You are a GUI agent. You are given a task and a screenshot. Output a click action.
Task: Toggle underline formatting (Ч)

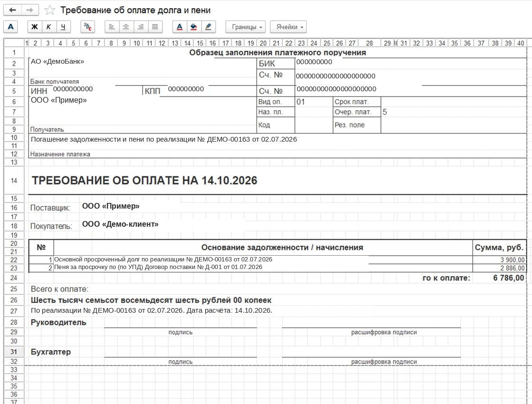click(63, 27)
